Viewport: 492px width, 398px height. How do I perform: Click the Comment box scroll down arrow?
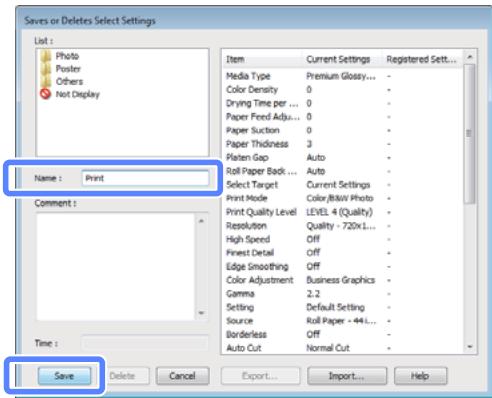click(201, 313)
